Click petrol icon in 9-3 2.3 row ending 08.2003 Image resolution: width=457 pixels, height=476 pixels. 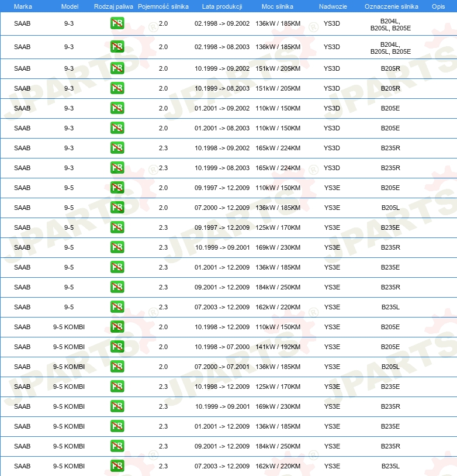(x=117, y=168)
